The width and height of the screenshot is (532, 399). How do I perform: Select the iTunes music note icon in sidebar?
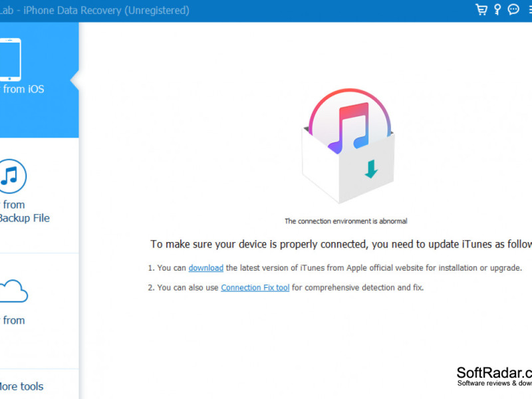(12, 176)
